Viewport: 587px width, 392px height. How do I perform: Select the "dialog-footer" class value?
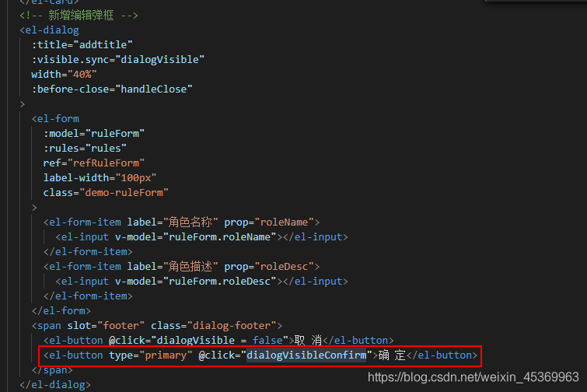[232, 325]
